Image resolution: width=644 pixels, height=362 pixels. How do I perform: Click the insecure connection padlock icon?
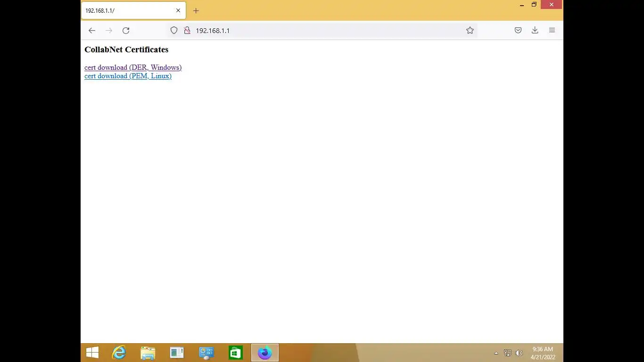coord(187,30)
